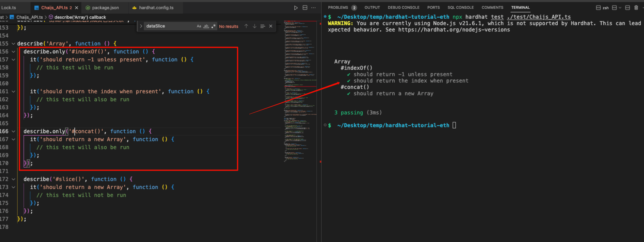The width and height of the screenshot is (644, 242).
Task: Fold the #concat test at line 167
Action: (14, 140)
